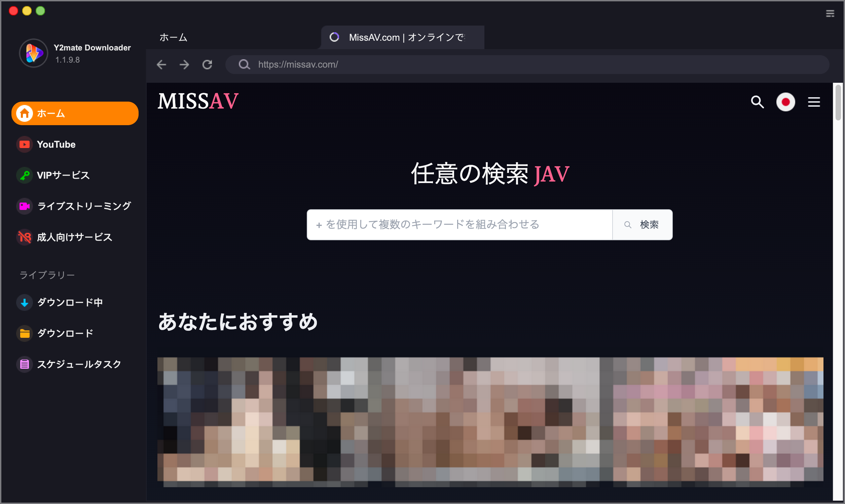This screenshot has width=845, height=504.
Task: Click the loading spinner in the MissAV tab
Action: [334, 37]
